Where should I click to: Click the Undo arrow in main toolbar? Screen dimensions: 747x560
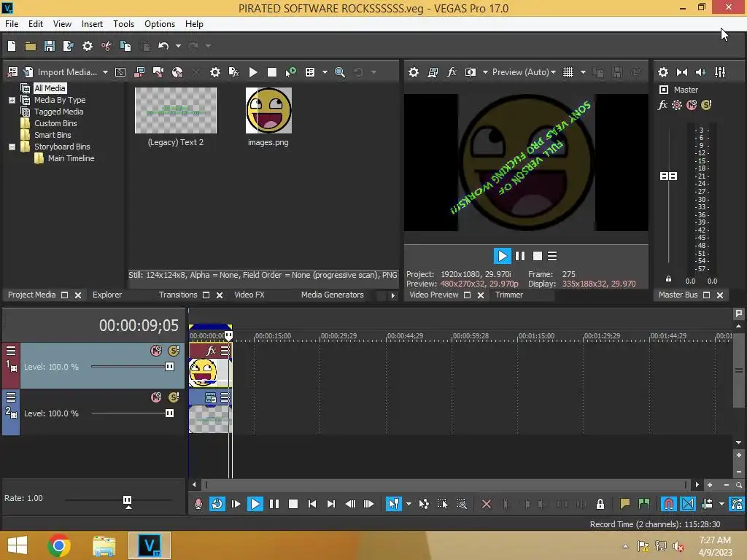pos(163,46)
